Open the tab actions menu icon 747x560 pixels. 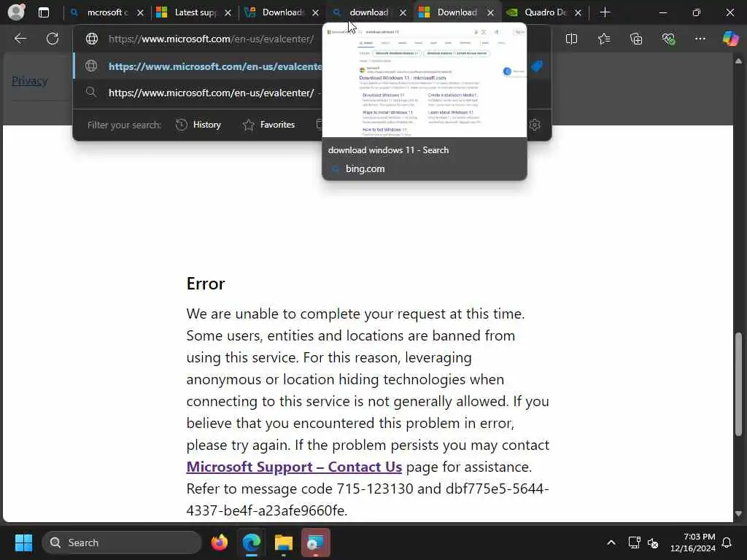tap(43, 12)
